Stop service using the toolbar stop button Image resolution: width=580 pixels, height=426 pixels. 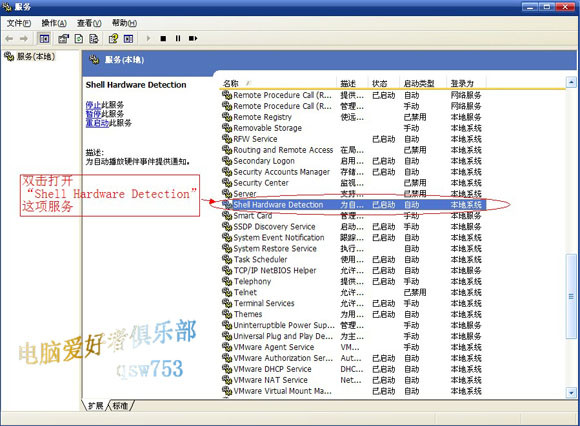tap(163, 38)
